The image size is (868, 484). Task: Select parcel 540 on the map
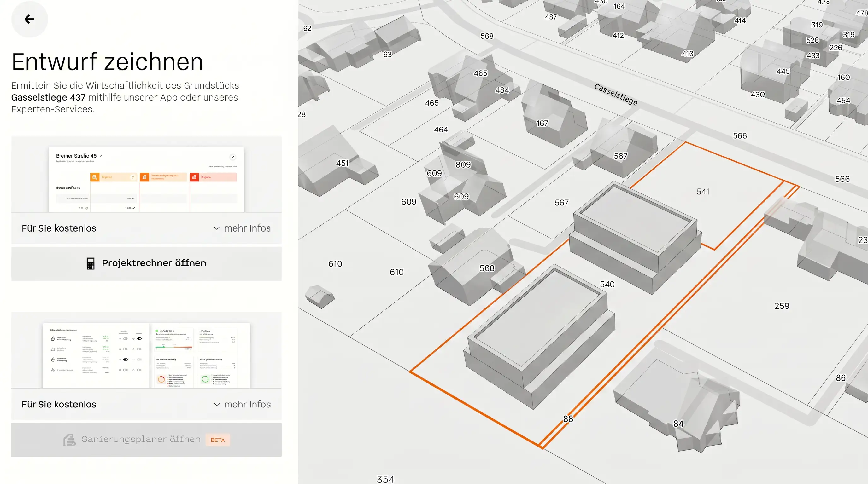607,285
